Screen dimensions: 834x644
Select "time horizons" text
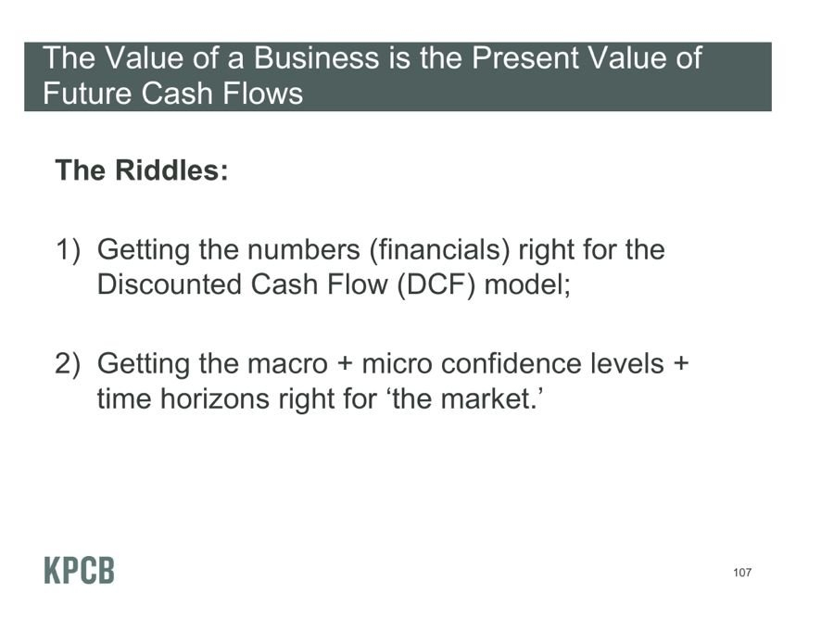pyautogui.click(x=183, y=398)
